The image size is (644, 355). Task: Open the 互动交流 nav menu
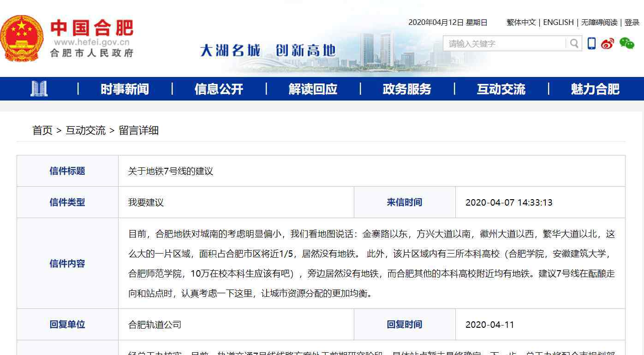coord(501,89)
